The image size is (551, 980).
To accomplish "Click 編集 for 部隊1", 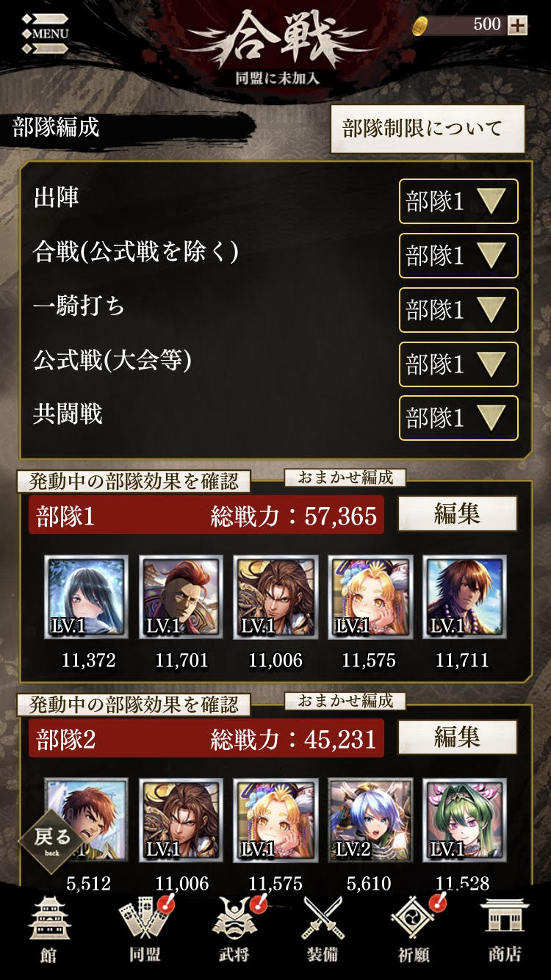I will [x=457, y=514].
